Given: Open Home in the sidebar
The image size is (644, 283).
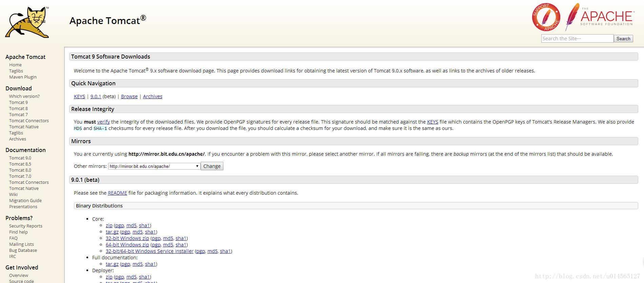Looking at the screenshot, I should point(15,65).
